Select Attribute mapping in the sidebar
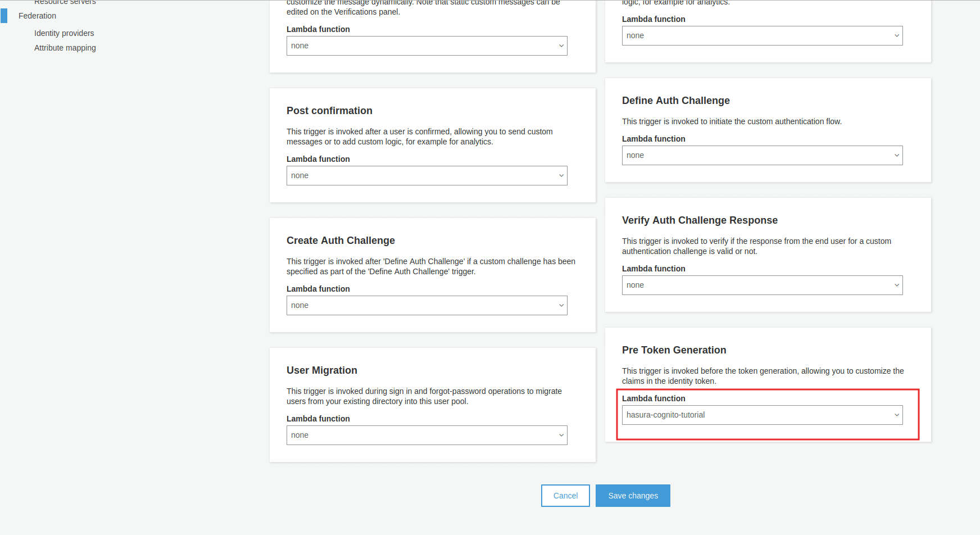The width and height of the screenshot is (980, 535). point(65,48)
